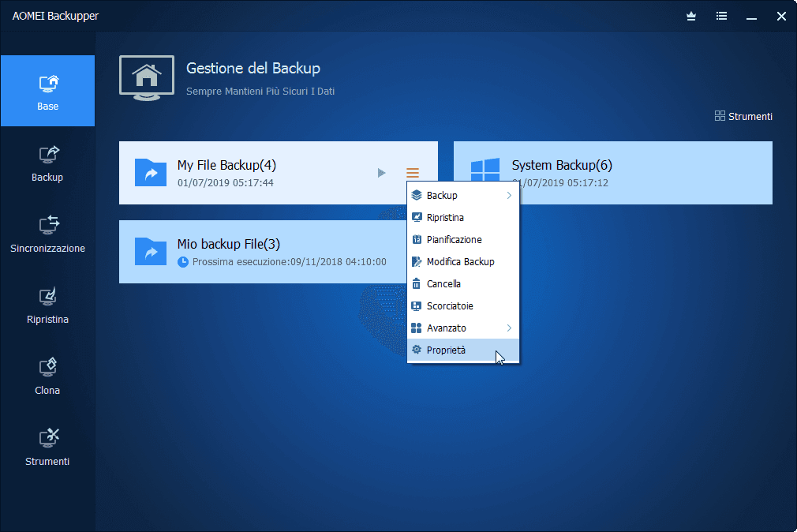Click the monitor icon beside Ripristina menu entry

(417, 217)
